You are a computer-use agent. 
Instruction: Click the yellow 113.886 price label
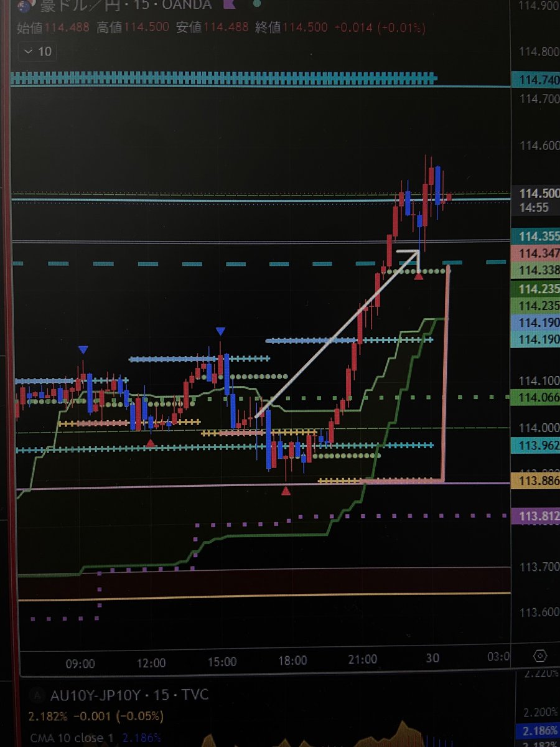pyautogui.click(x=536, y=481)
